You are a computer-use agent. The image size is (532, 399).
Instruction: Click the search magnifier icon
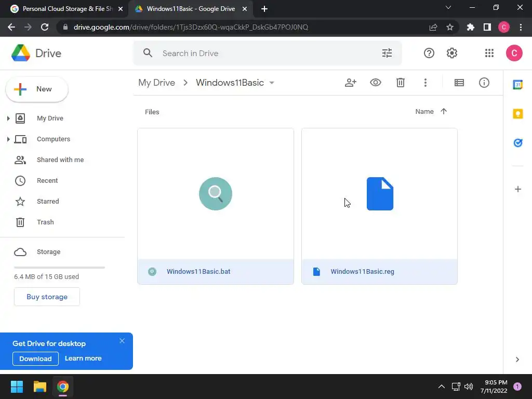[148, 53]
